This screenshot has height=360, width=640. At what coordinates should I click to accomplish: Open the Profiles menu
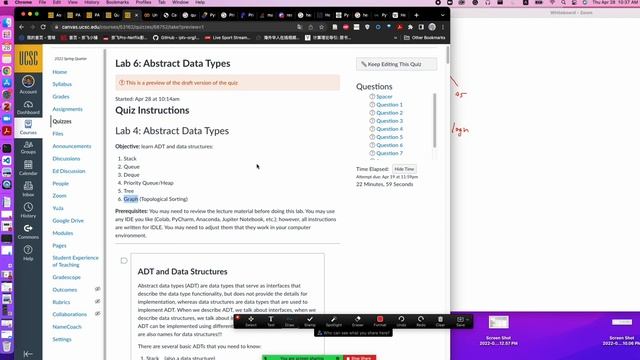click(143, 2)
